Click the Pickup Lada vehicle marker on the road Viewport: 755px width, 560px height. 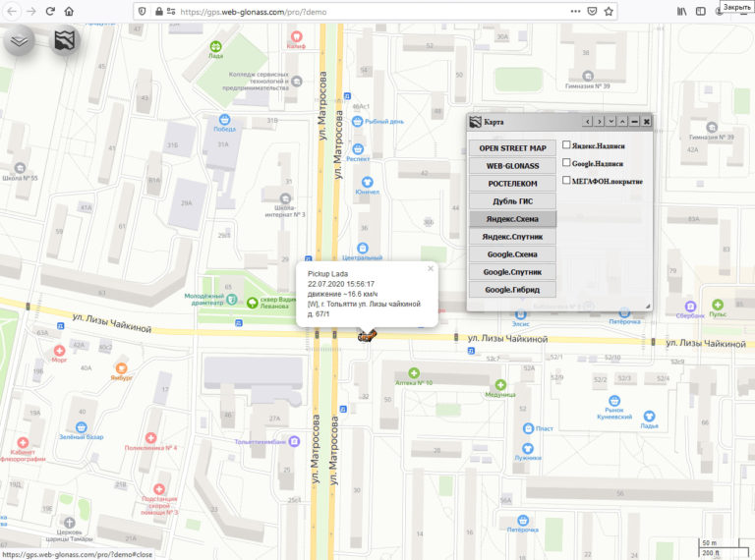[367, 335]
